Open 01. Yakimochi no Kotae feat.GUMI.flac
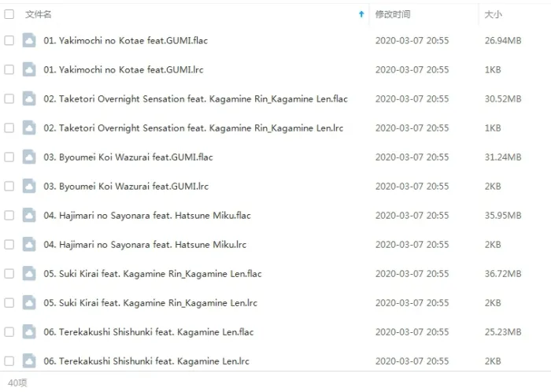The width and height of the screenshot is (551, 392). pyautogui.click(x=125, y=41)
